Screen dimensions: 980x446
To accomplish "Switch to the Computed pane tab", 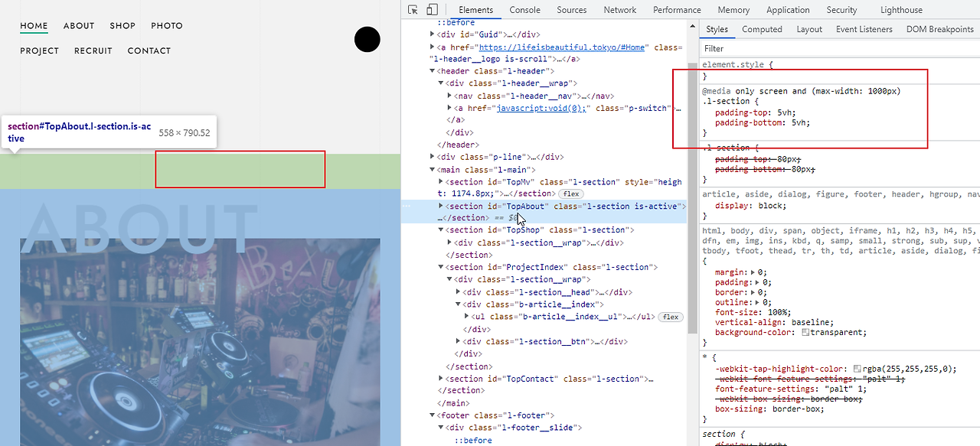I will tap(762, 29).
